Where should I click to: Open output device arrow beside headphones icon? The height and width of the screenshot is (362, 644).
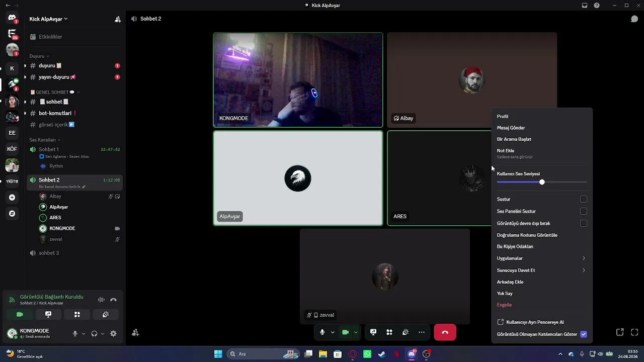coord(103,333)
